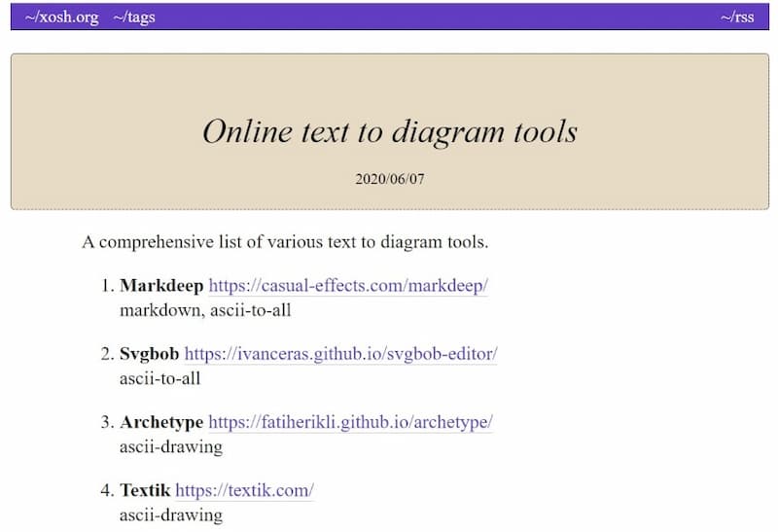Open the textik.com link

click(x=244, y=490)
